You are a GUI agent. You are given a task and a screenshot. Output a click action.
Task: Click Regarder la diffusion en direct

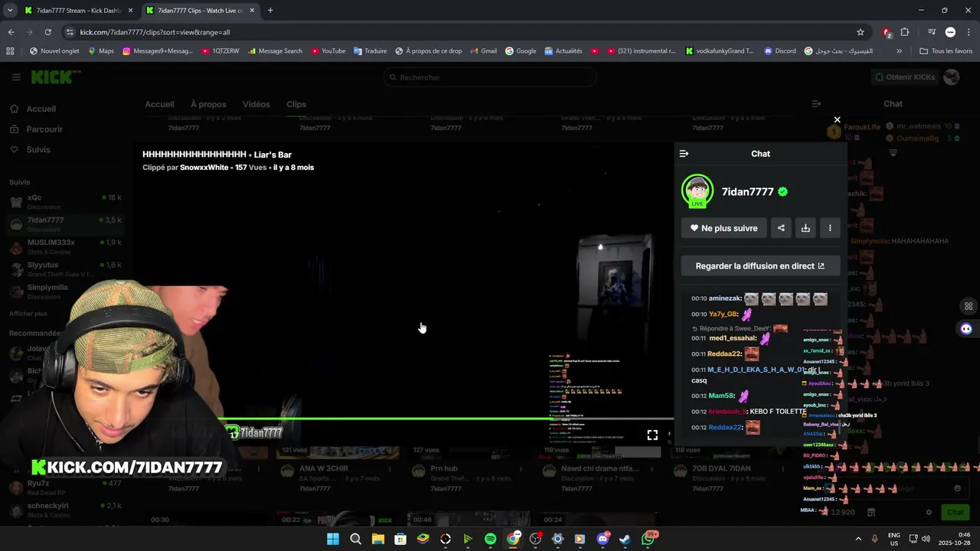pos(760,266)
